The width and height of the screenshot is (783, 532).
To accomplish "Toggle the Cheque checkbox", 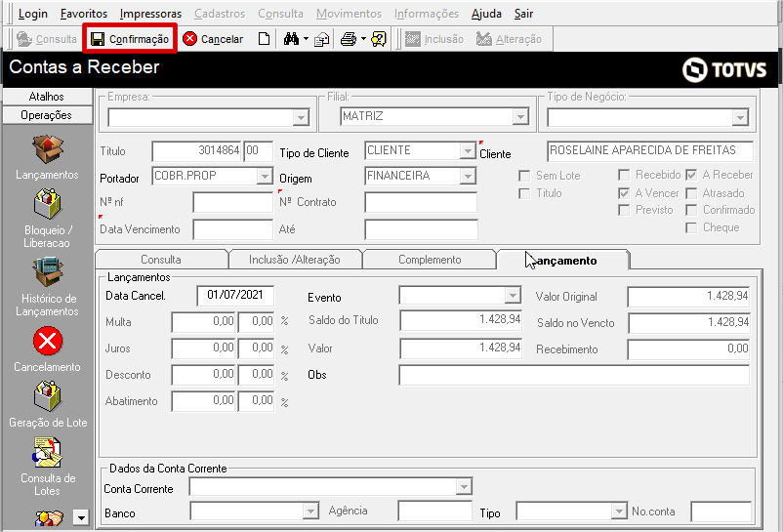I will 691,227.
